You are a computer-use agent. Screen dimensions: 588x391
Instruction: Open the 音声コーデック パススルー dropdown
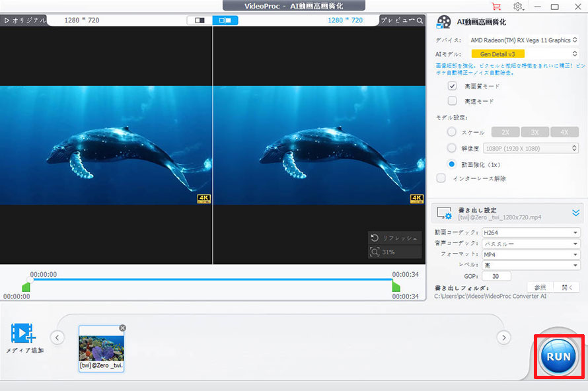click(x=531, y=244)
